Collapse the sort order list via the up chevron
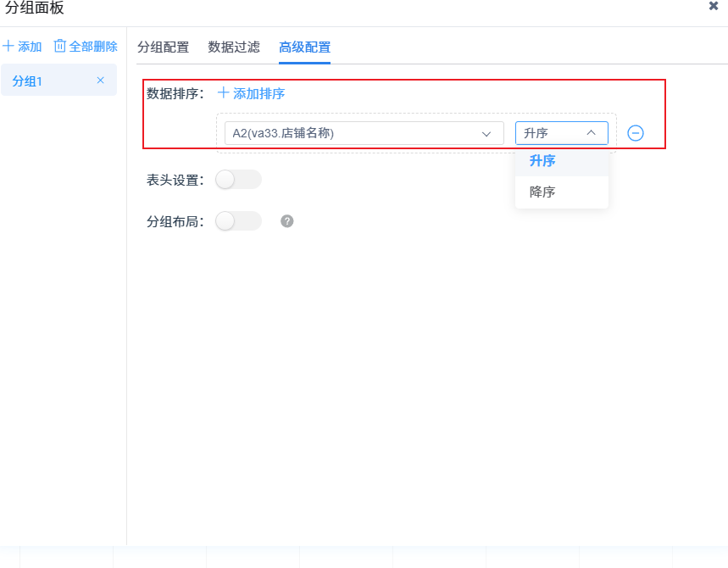The width and height of the screenshot is (728, 568). tap(592, 133)
